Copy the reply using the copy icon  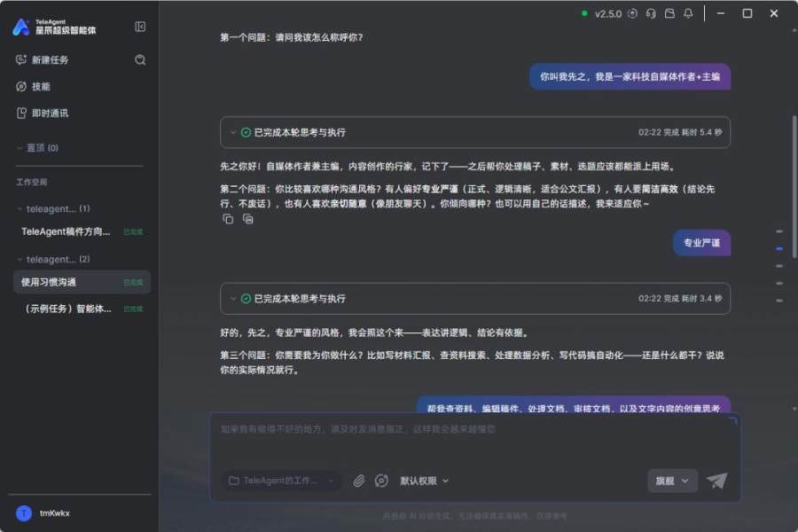pos(228,219)
